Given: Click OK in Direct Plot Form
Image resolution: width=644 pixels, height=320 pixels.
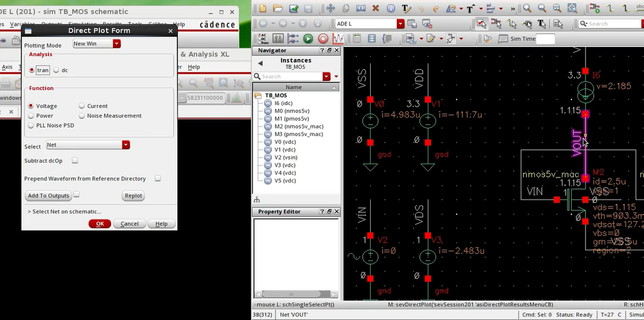Looking at the screenshot, I should tap(100, 224).
